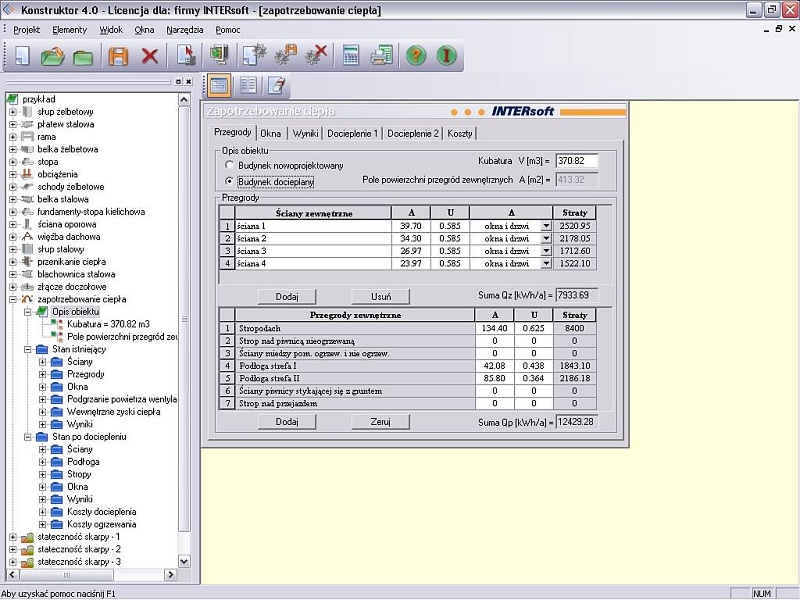The image size is (800, 600).
Task: Click the green monitor toolbar icon
Action: click(219, 55)
